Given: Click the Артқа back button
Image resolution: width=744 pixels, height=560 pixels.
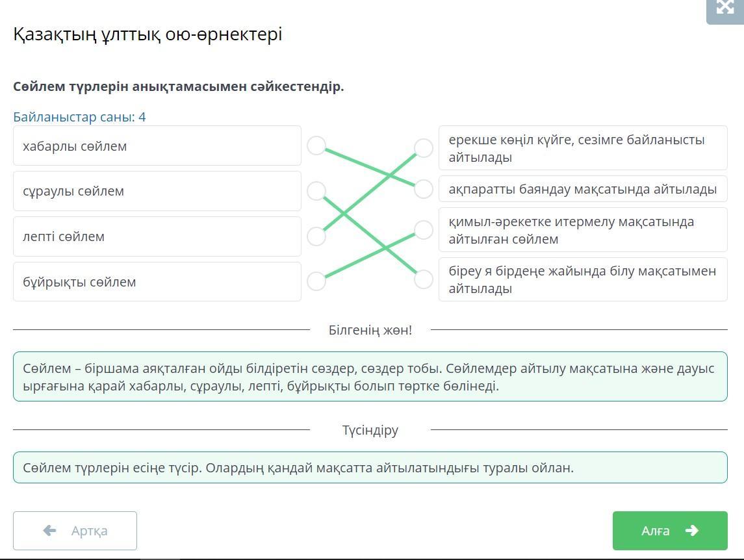Looking at the screenshot, I should pos(75,531).
